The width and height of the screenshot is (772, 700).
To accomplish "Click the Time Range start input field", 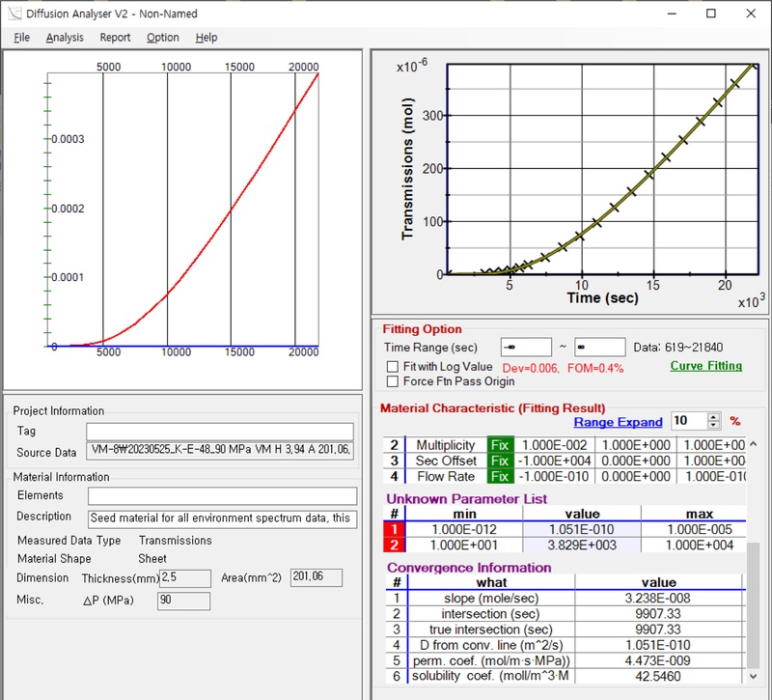I will (524, 348).
